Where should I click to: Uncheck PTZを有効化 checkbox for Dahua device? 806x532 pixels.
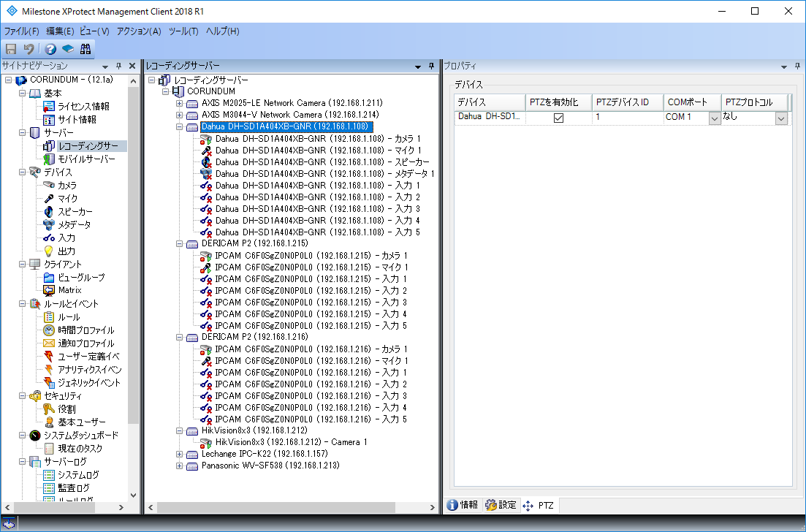click(558, 118)
